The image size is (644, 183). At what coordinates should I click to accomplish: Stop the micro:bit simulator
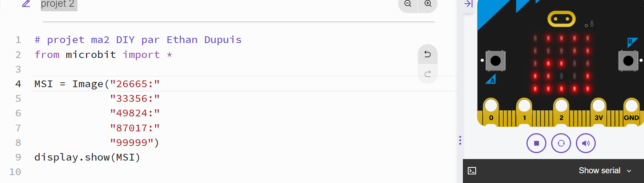click(x=536, y=143)
